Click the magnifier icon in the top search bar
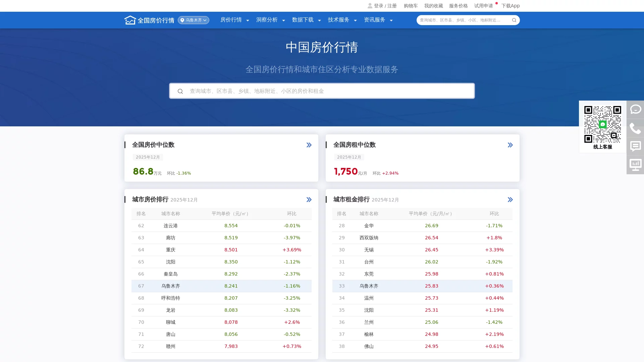The image size is (644, 362). 514,20
